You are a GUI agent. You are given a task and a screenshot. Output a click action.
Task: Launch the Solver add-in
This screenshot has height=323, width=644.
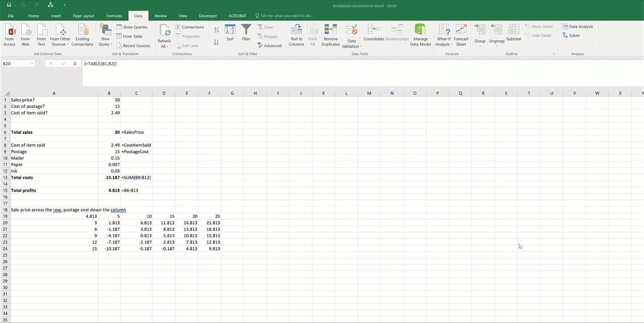(571, 35)
